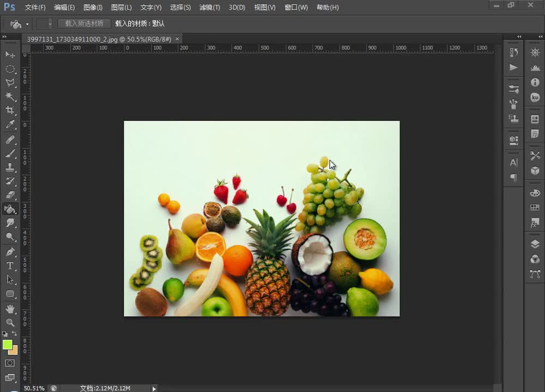The width and height of the screenshot is (545, 392).
Task: Open the Layers panel icon
Action: 535,244
